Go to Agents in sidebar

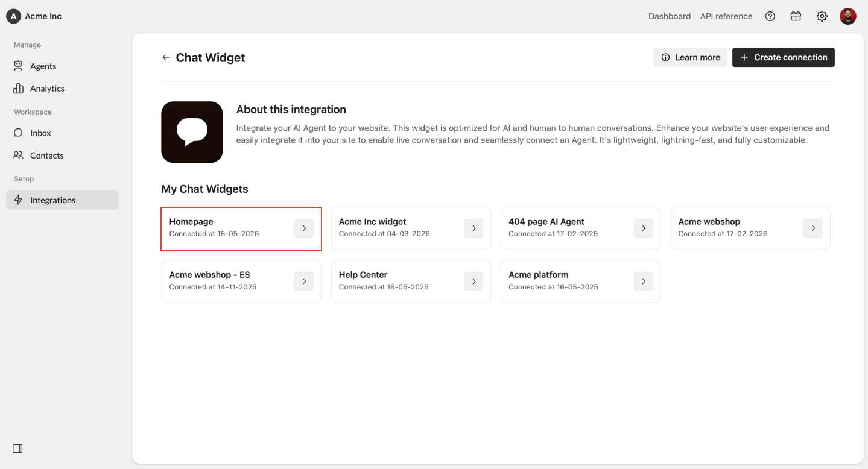coord(63,66)
